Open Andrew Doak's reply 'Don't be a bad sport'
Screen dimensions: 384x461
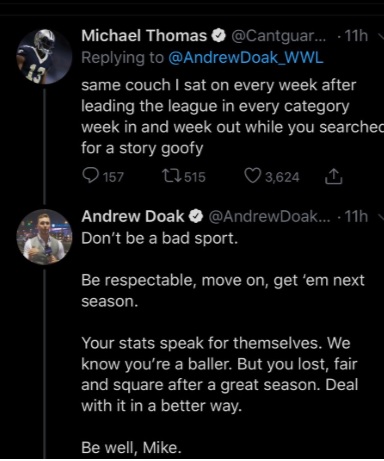pos(160,238)
